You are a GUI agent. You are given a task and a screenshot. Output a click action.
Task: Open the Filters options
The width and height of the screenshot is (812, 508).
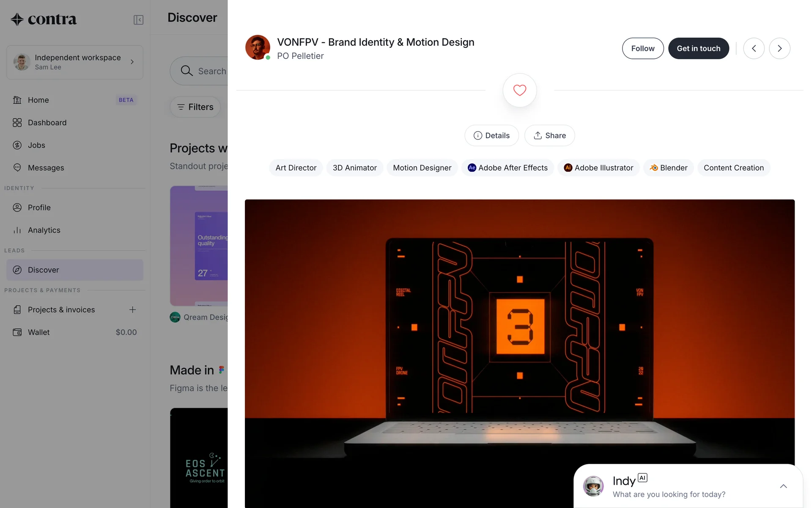click(x=195, y=107)
